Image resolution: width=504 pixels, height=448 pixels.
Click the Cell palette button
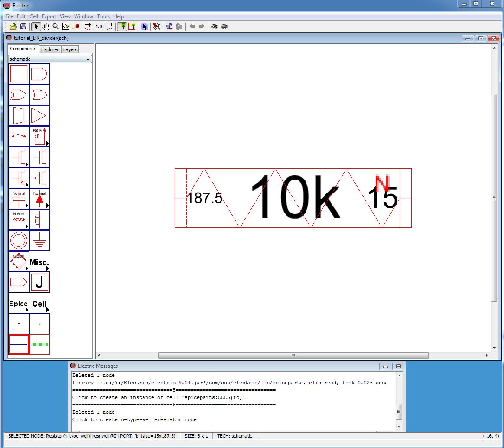pos(39,303)
